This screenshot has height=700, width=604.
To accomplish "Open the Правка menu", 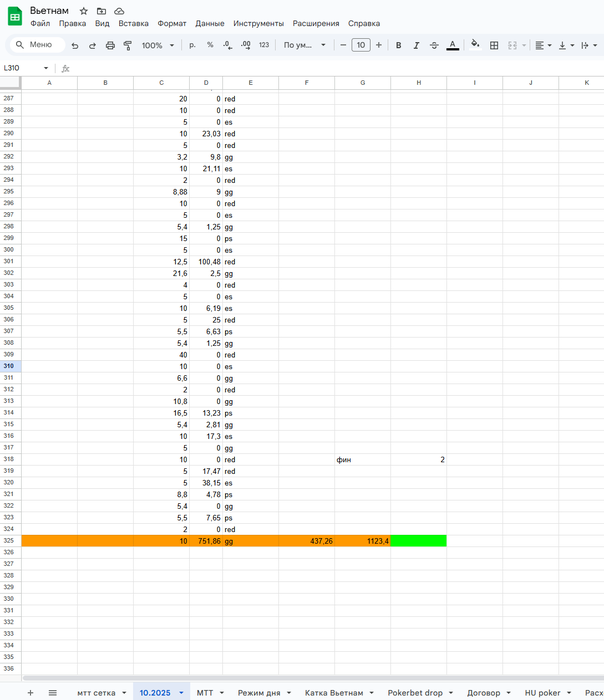I will pos(72,24).
